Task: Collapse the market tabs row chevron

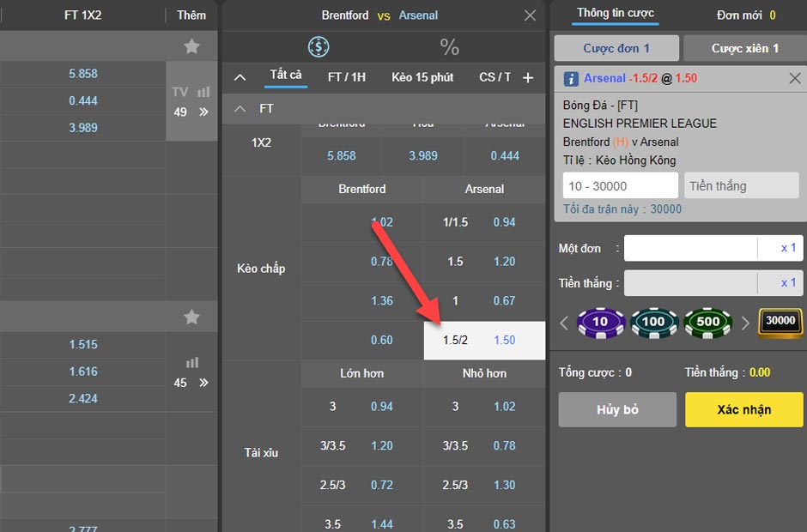Action: (x=240, y=78)
